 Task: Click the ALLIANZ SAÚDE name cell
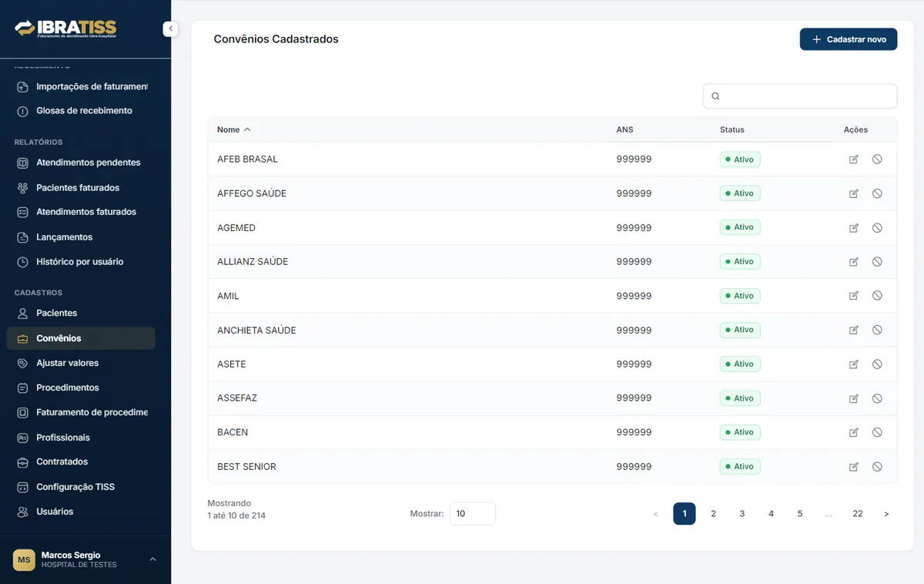(x=253, y=262)
